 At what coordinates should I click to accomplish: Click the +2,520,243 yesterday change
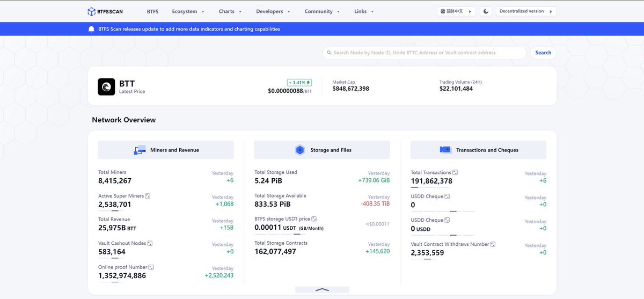point(219,275)
